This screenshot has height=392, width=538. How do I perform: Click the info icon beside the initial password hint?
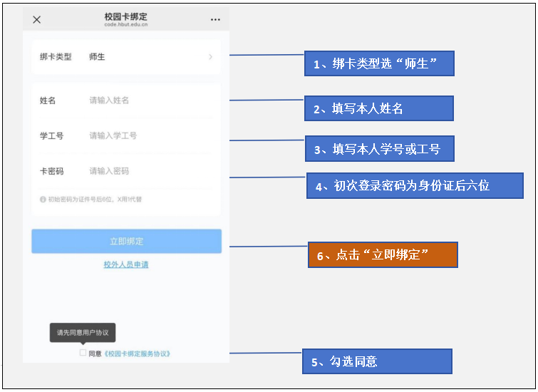43,200
